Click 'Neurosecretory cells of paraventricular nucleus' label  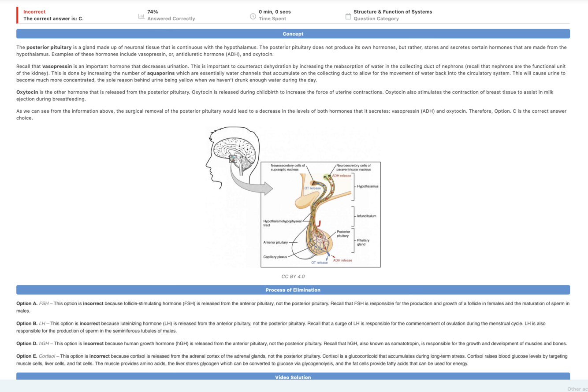[354, 167]
